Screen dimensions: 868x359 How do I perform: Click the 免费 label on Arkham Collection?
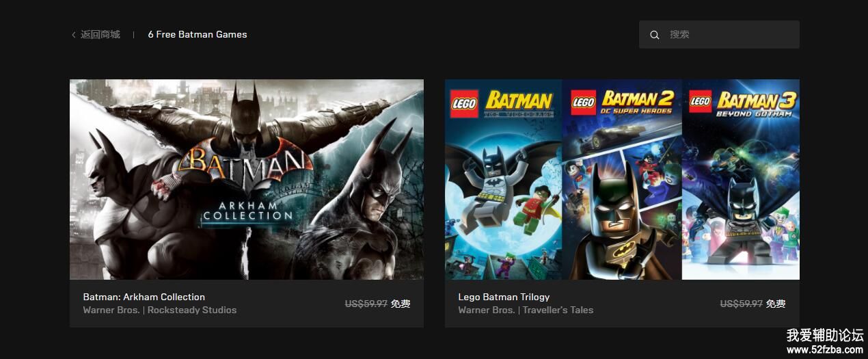click(x=401, y=304)
